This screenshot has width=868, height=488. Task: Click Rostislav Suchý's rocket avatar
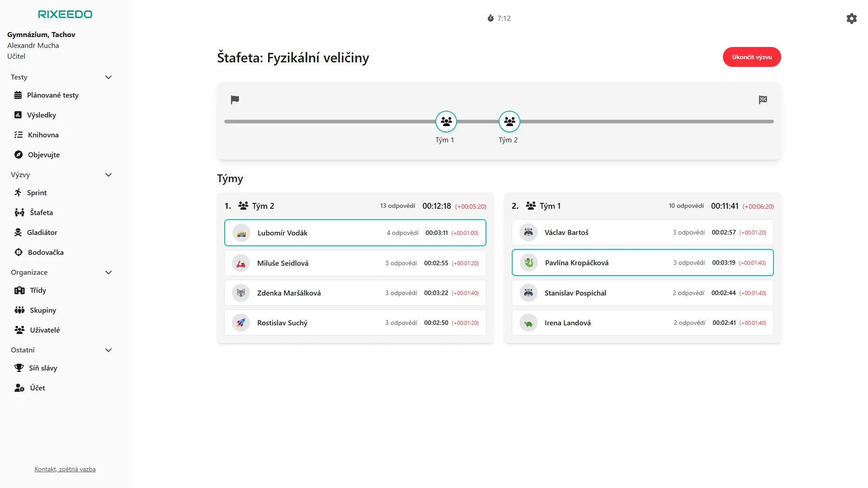click(x=241, y=323)
